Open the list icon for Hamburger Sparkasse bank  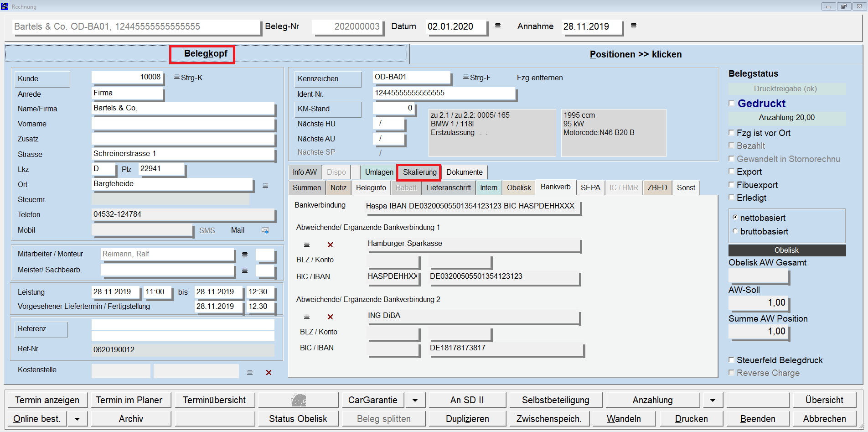(307, 245)
